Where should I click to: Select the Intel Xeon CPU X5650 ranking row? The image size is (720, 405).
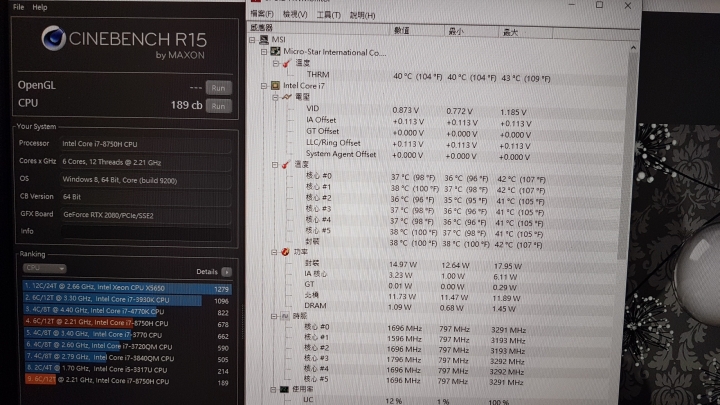point(127,288)
